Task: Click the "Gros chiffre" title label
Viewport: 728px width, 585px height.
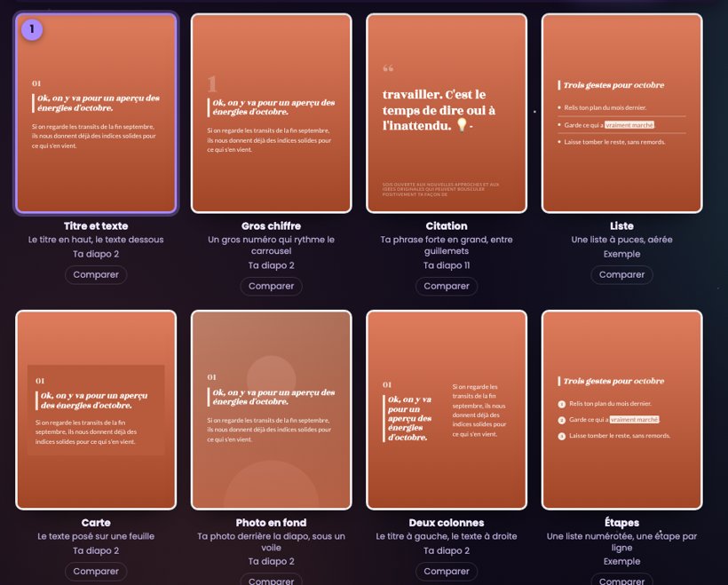Action: pyautogui.click(x=271, y=226)
